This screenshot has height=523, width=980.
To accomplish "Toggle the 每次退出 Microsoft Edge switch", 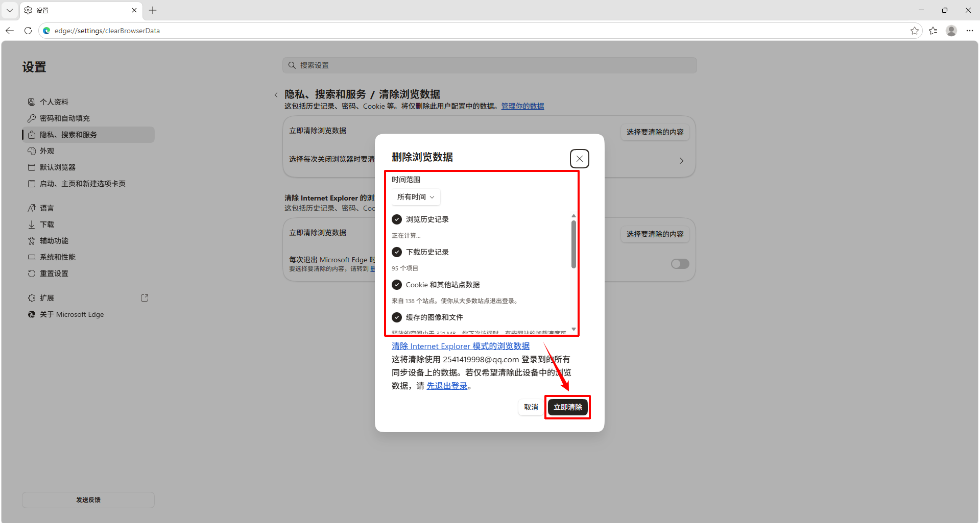I will point(680,264).
